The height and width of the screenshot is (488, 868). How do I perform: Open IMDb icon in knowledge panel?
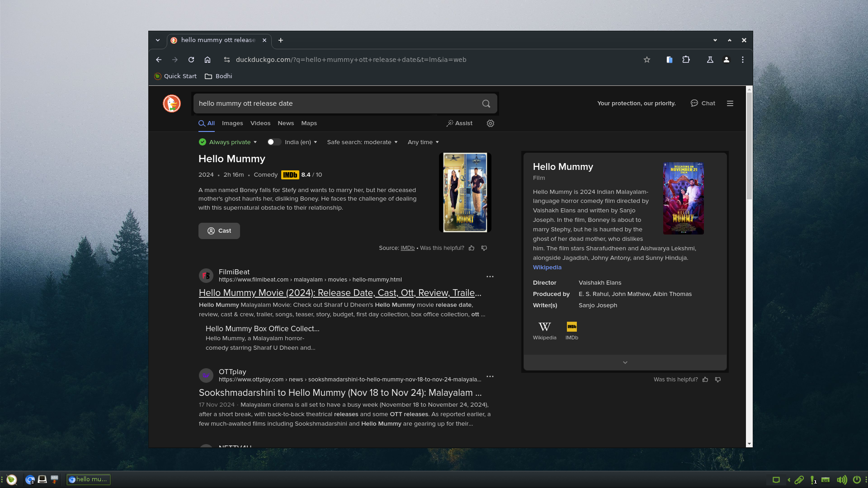(x=572, y=331)
